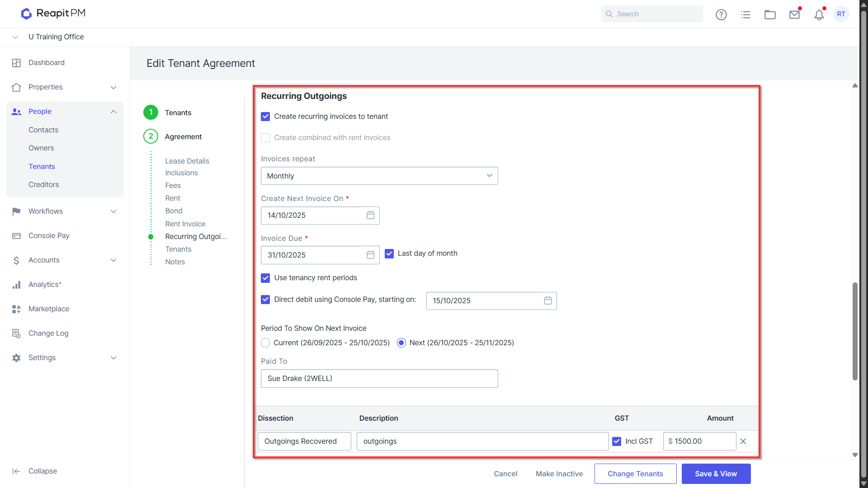The height and width of the screenshot is (488, 868).
Task: Uncheck Create recurring invoices to tenant
Action: (265, 117)
